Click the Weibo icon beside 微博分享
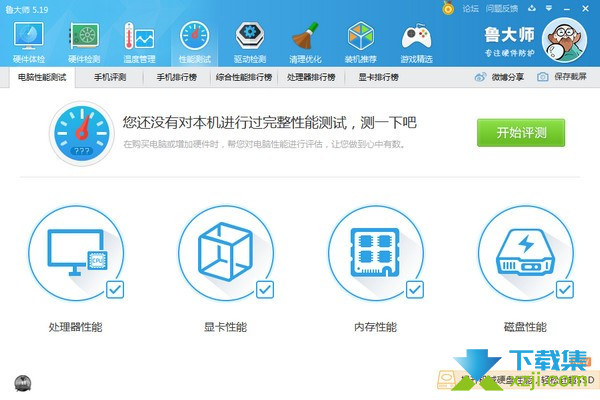Screen dimensions: 600x400 (x=480, y=77)
